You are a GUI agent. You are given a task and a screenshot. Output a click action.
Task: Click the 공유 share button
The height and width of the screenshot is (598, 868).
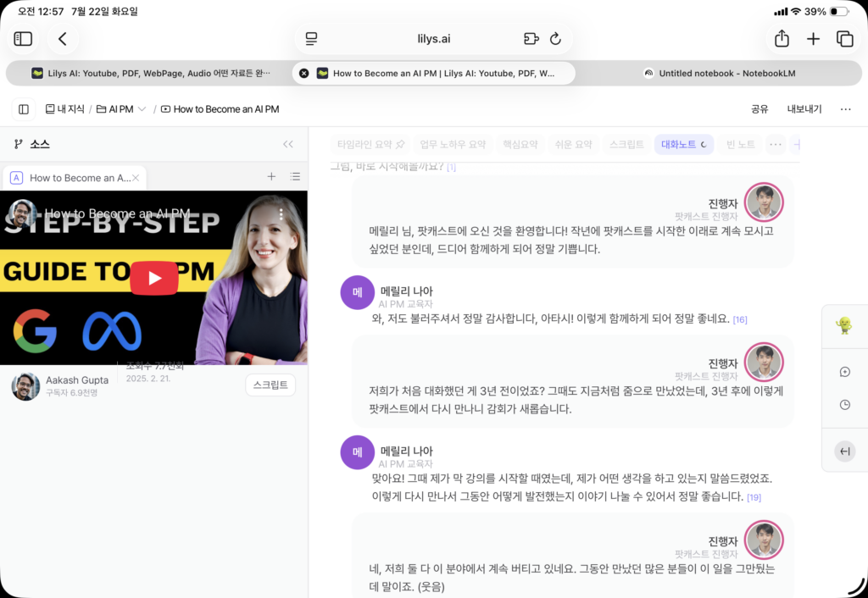[x=759, y=109]
